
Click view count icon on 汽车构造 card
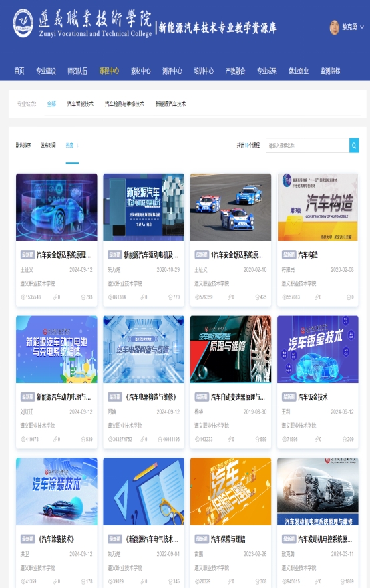click(284, 297)
